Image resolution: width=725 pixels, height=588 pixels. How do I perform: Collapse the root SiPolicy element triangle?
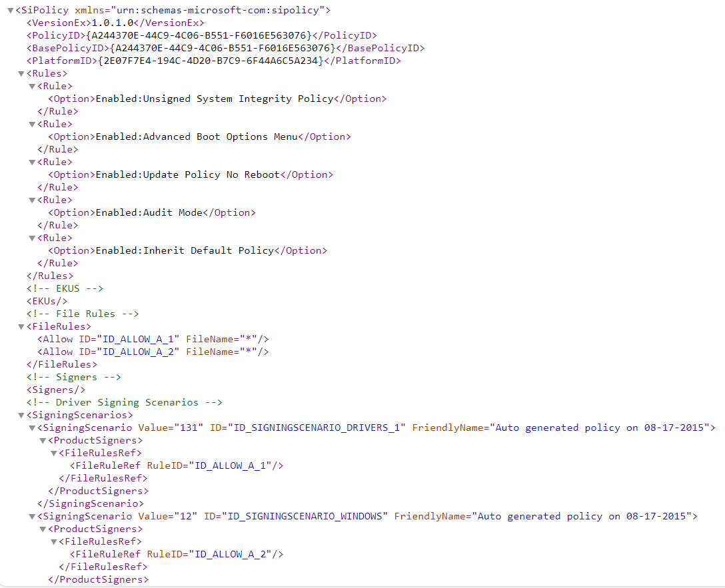point(10,10)
